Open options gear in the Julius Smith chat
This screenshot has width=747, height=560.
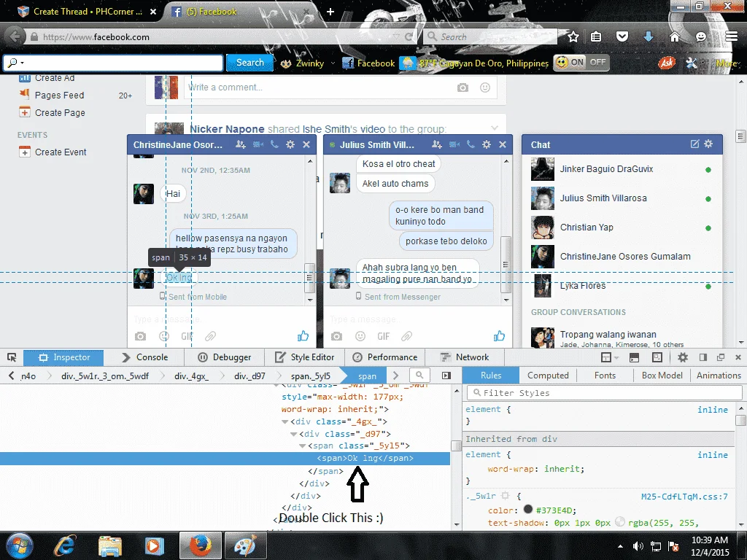point(487,144)
